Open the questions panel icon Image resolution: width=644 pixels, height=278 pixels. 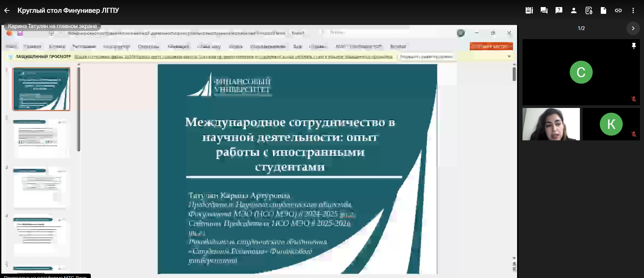[559, 10]
